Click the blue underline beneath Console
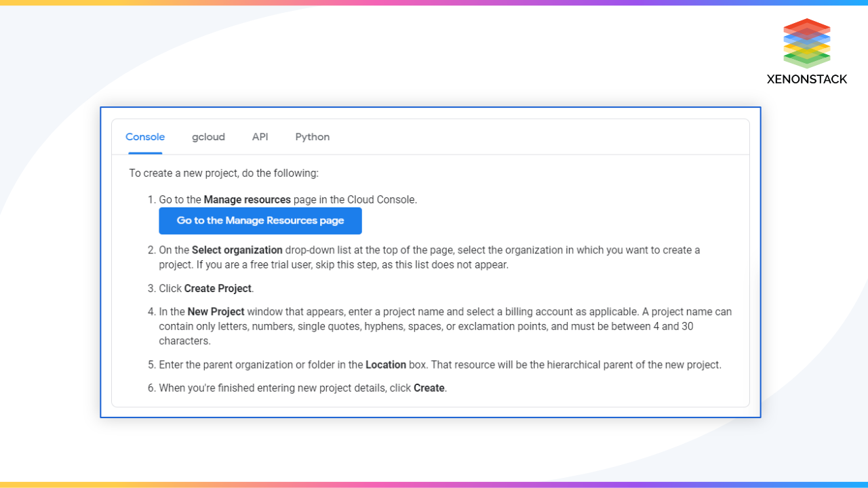This screenshot has height=488, width=868. coord(144,152)
